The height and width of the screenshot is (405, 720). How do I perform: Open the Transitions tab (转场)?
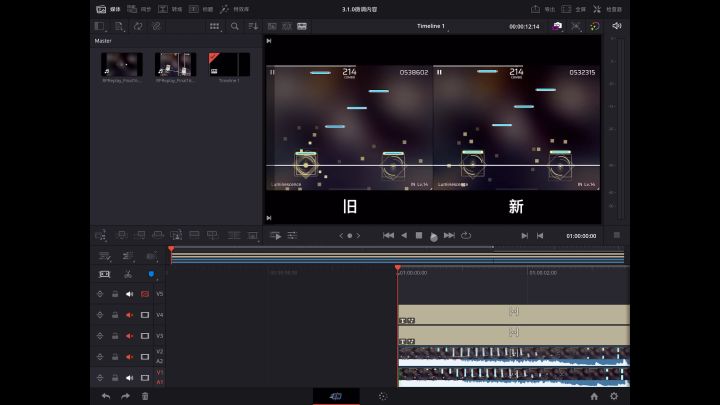(x=170, y=9)
